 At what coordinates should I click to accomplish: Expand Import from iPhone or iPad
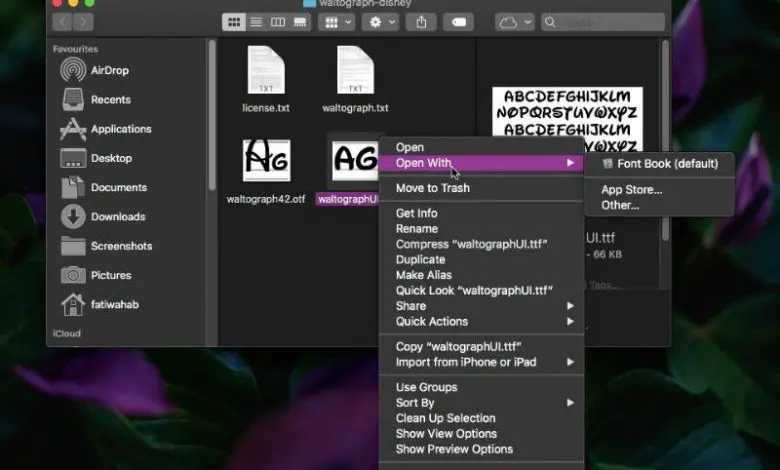(481, 362)
